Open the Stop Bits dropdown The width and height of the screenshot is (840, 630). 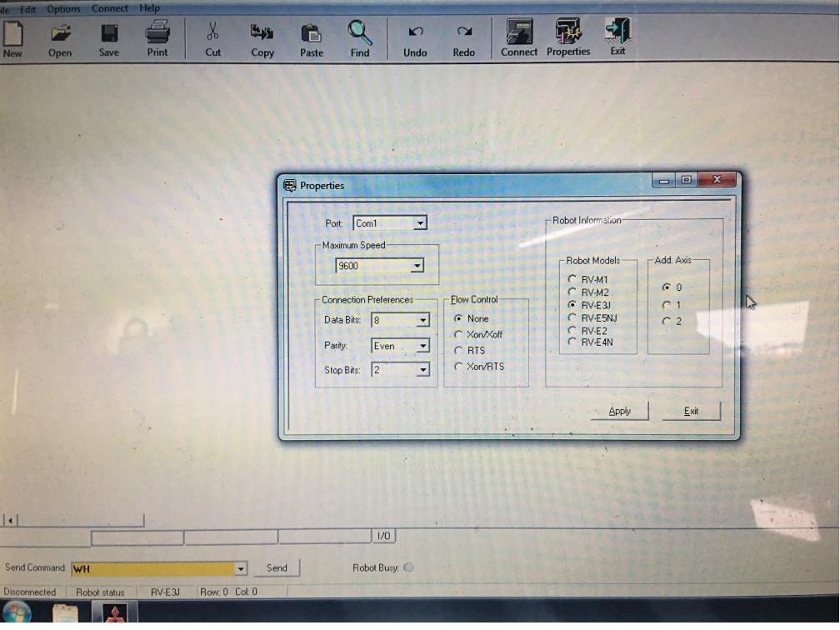point(422,370)
